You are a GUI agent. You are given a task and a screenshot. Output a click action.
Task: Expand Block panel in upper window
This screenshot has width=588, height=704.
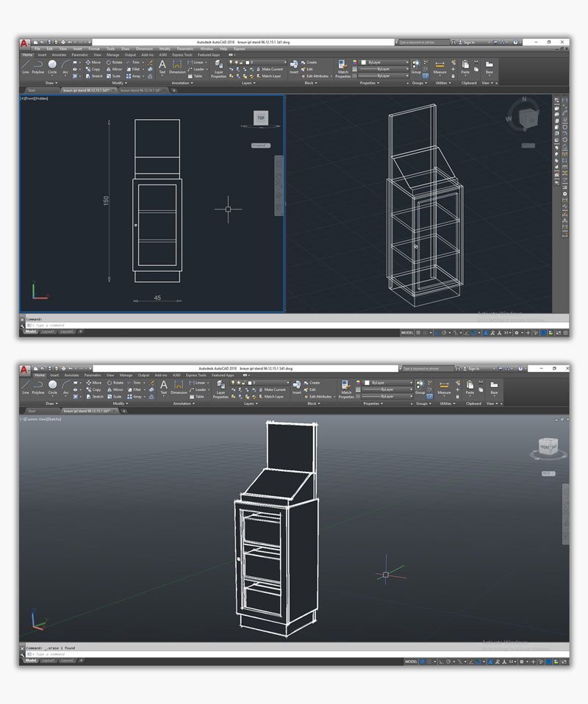point(310,83)
